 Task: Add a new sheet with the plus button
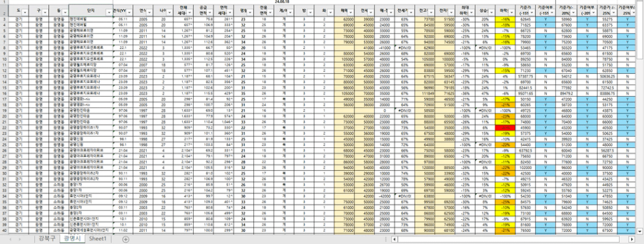pos(126,239)
